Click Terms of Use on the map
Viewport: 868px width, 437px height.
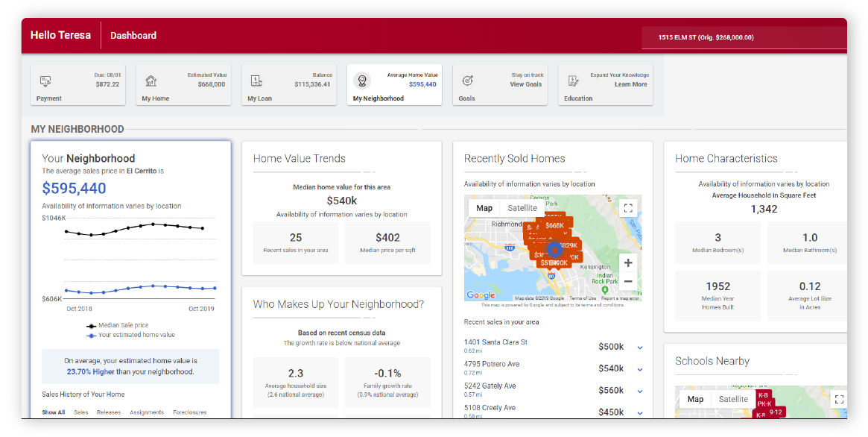(583, 298)
